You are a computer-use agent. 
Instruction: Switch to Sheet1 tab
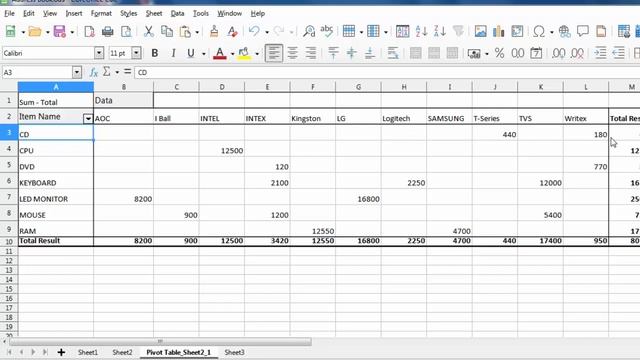(88, 352)
